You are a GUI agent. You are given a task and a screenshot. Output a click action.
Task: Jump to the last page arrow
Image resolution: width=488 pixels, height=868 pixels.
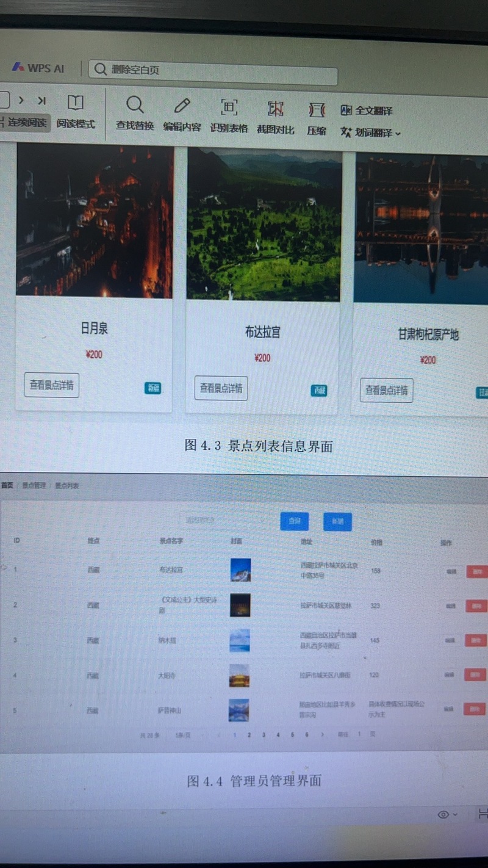pos(41,100)
